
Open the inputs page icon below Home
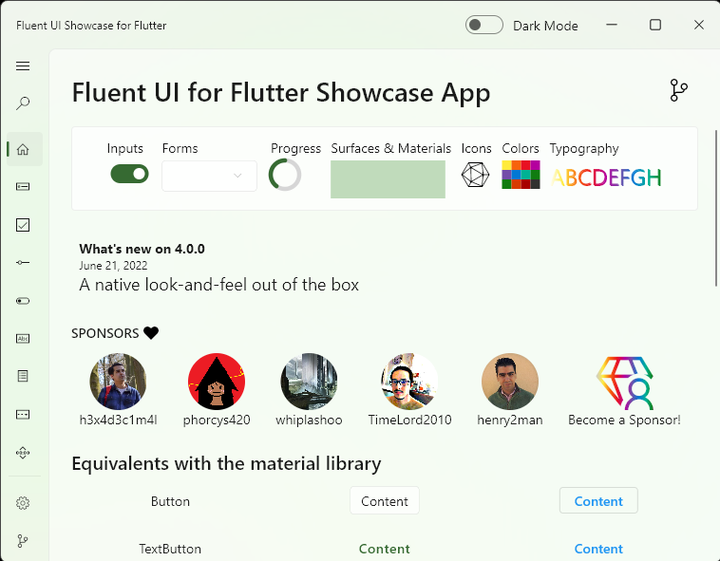tap(22, 186)
